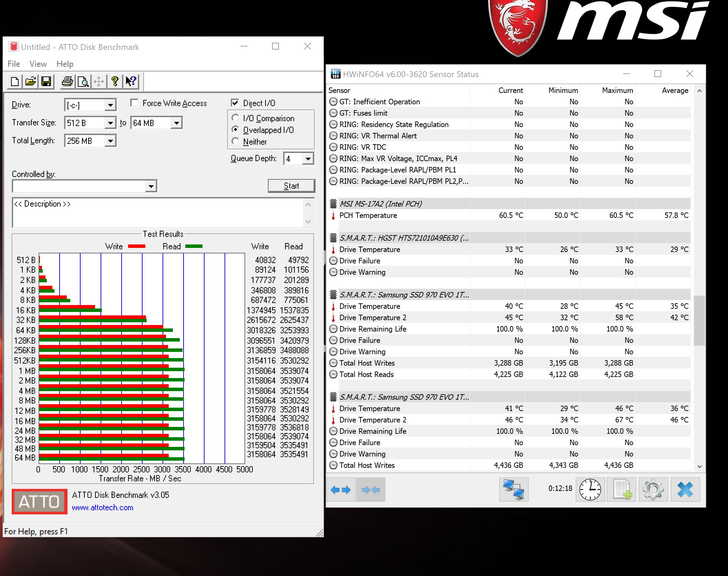
Task: Click the New file icon in ATTO toolbar
Action: pyautogui.click(x=15, y=82)
